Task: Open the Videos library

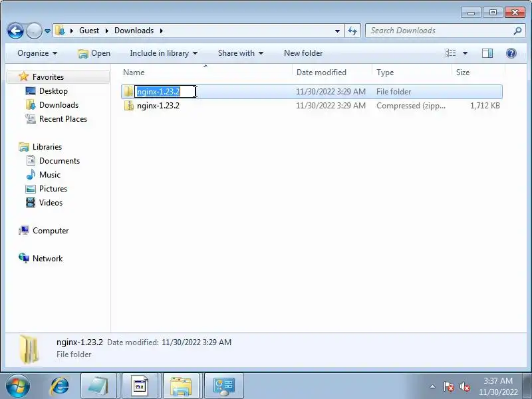Action: coord(51,203)
